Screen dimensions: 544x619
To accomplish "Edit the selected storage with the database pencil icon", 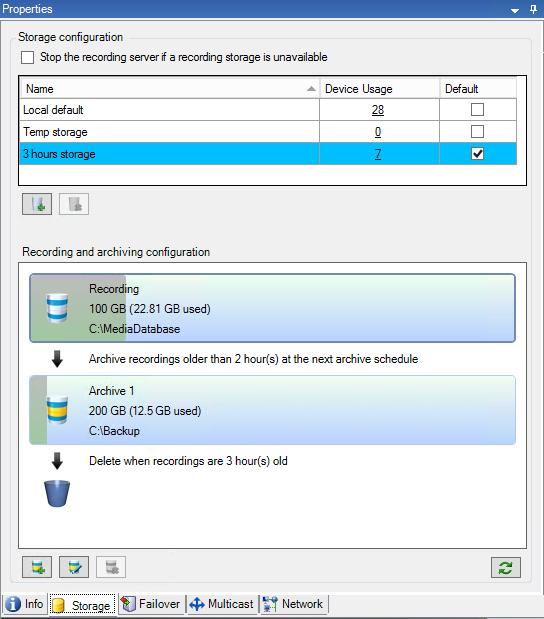I will click(74, 567).
